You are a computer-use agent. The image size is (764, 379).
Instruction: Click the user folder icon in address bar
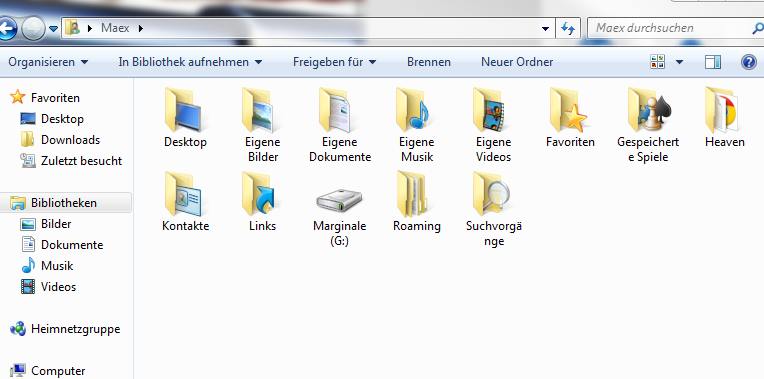click(72, 28)
